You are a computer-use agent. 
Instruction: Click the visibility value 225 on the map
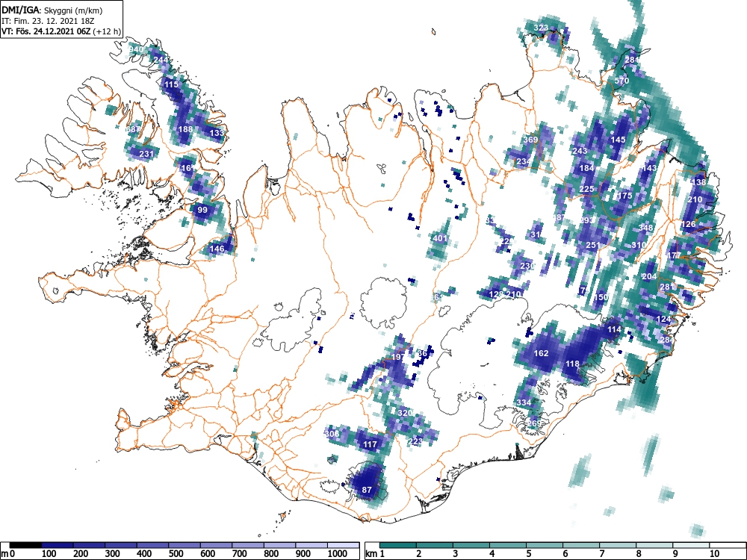587,189
